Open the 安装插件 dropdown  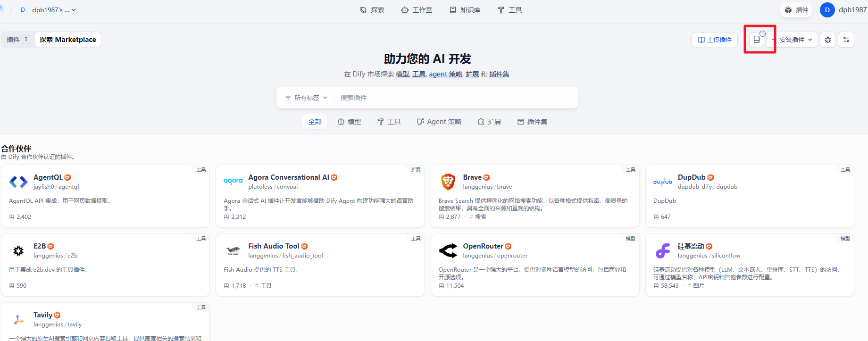[x=795, y=40]
